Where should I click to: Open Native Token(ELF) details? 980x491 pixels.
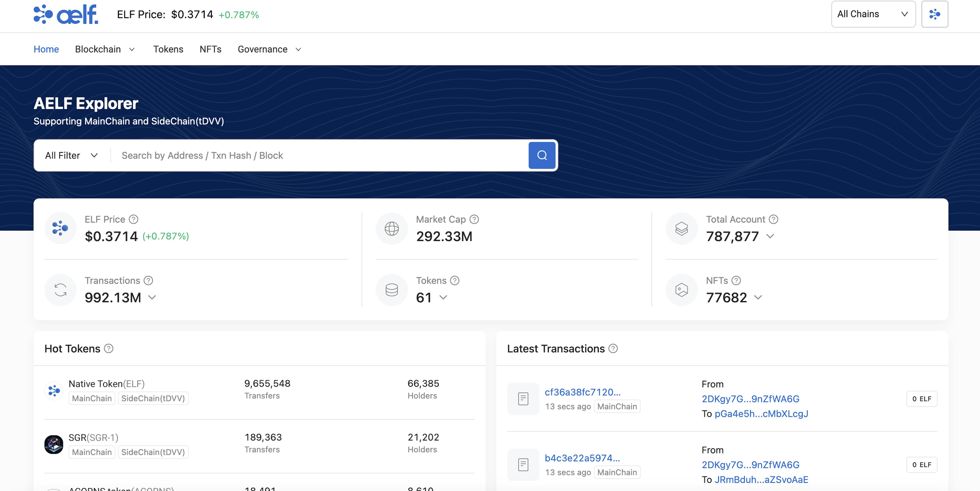(106, 384)
